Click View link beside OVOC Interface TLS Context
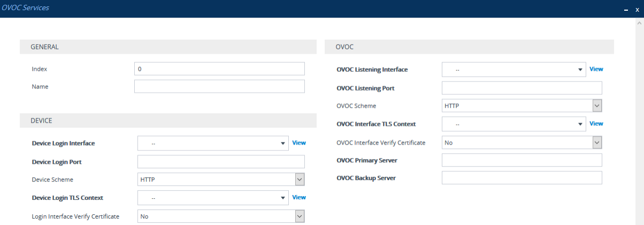Viewport: 644px width, 225px height. (x=596, y=124)
